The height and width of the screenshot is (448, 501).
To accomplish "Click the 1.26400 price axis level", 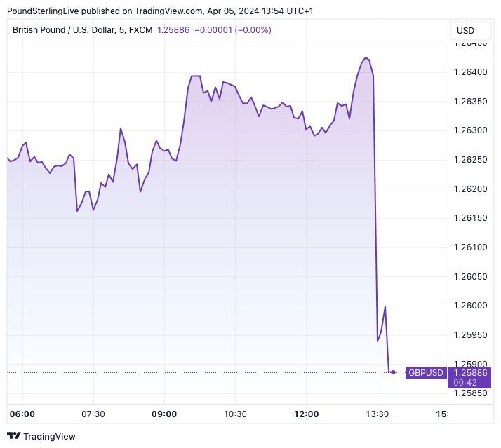I will pos(471,72).
